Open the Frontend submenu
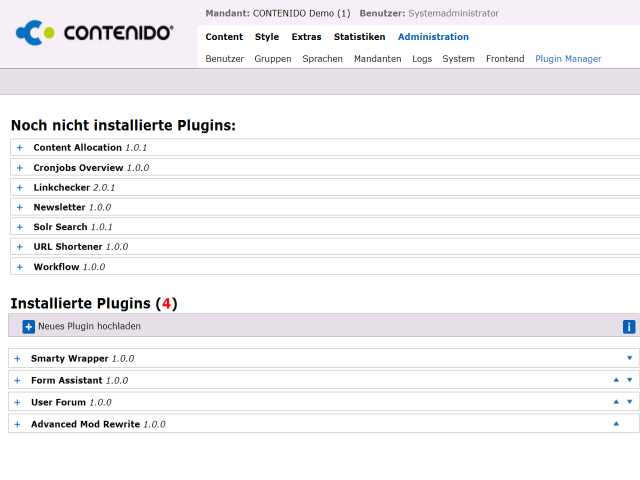The image size is (640, 480). 505,59
